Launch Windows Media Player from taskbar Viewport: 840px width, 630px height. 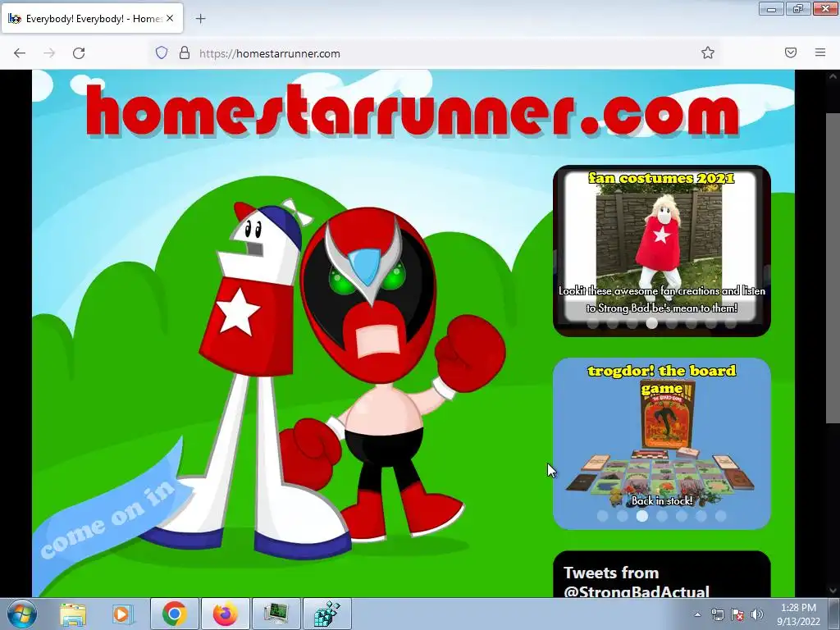pyautogui.click(x=123, y=614)
